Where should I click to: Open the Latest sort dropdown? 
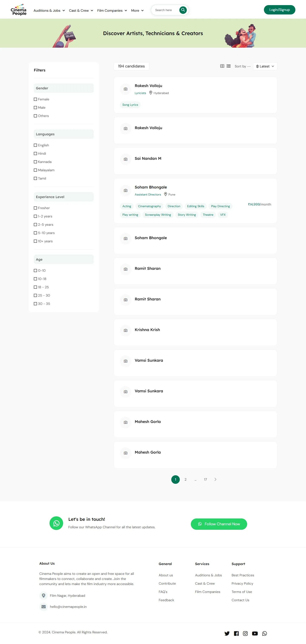[x=265, y=66]
